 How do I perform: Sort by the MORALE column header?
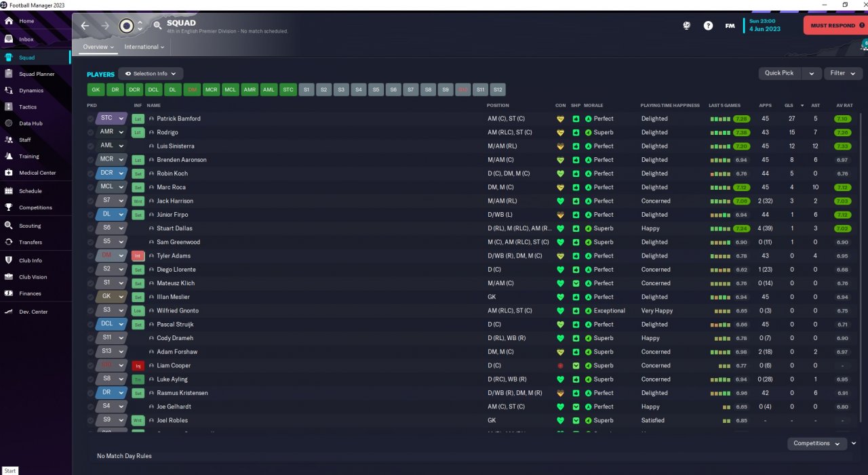593,106
